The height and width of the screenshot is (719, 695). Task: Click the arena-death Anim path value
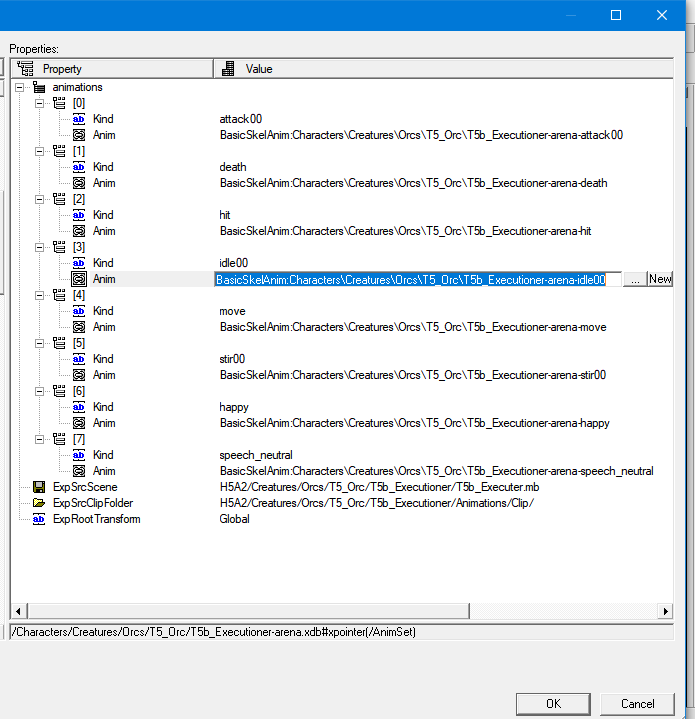click(414, 183)
